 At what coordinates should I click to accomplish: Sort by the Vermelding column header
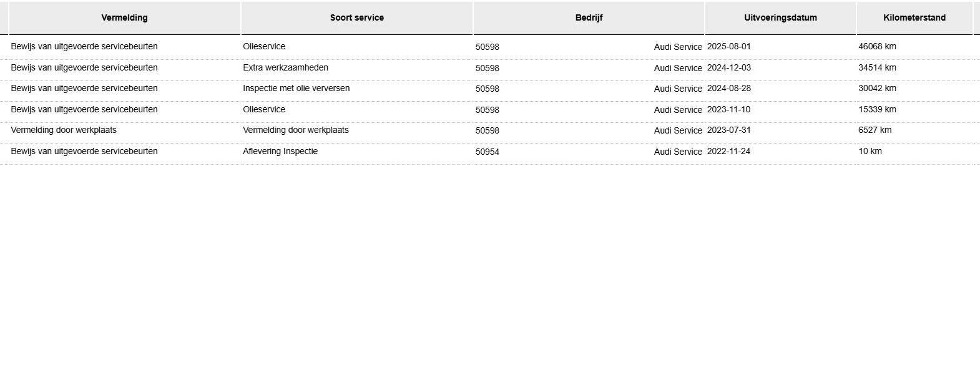coord(124,17)
